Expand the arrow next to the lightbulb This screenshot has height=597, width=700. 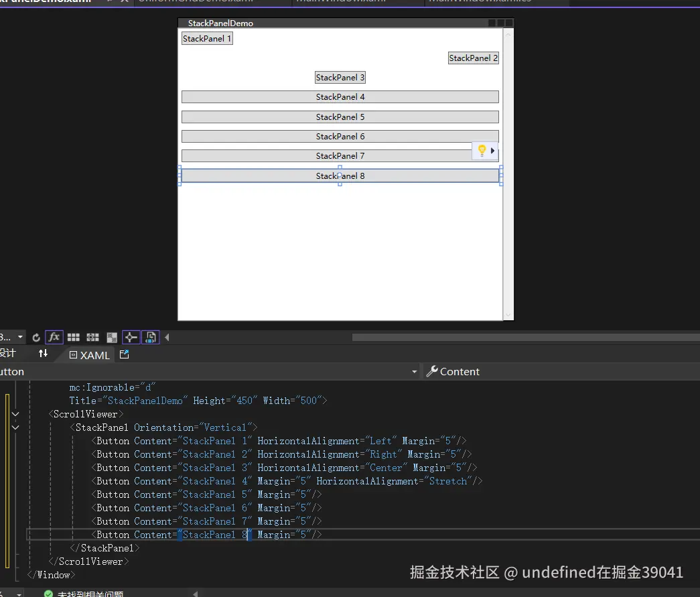pyautogui.click(x=492, y=151)
